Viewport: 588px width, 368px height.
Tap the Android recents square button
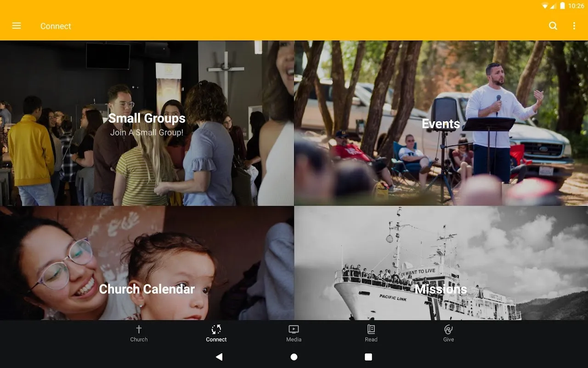tap(368, 356)
